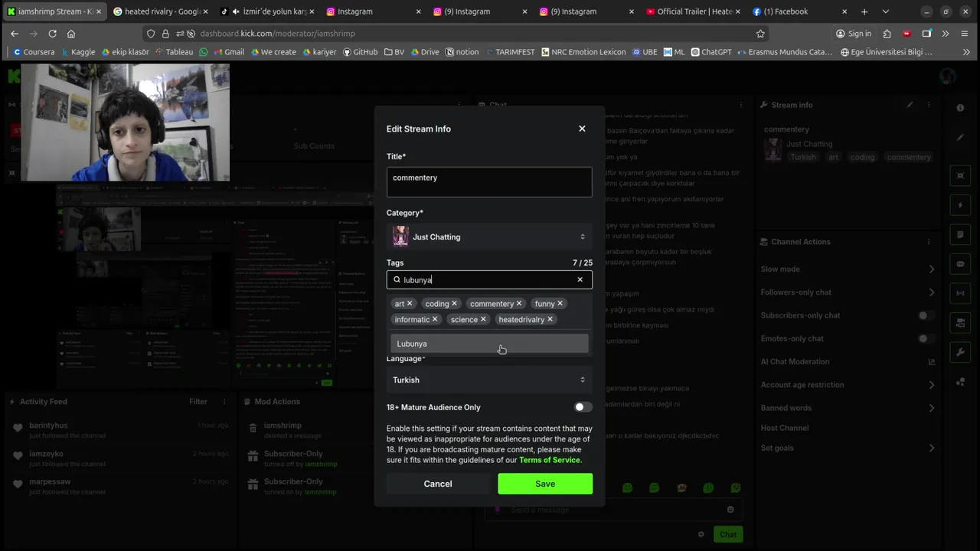Toggle Emotes-only chat switch
Screen dimensions: 980x551
pos(926,338)
